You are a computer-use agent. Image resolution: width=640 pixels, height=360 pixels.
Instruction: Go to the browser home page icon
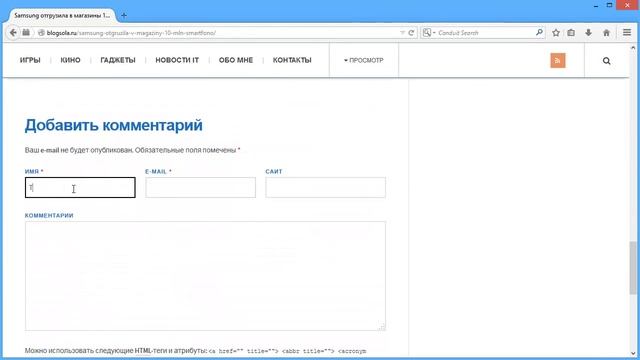[x=606, y=33]
